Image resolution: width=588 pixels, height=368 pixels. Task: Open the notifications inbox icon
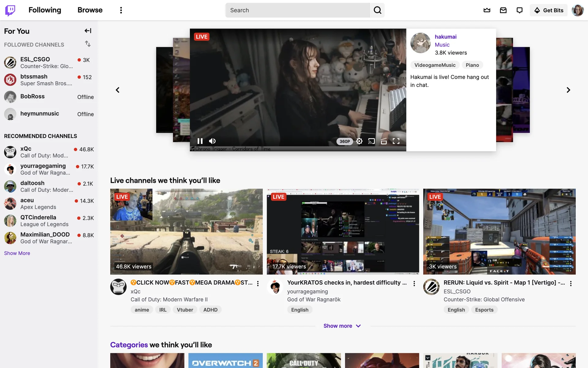(x=503, y=10)
